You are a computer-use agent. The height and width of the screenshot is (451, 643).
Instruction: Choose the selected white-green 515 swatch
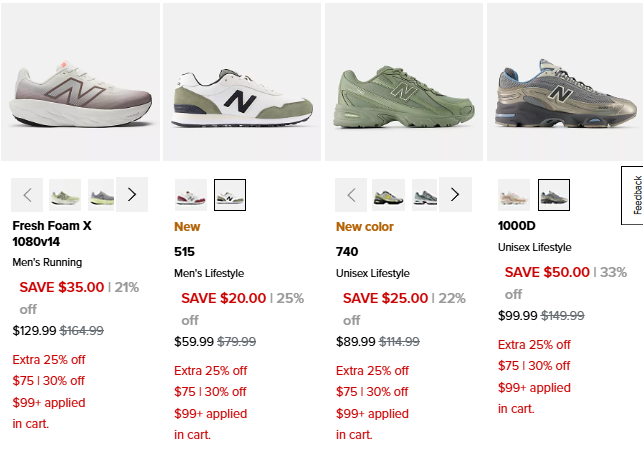[230, 194]
